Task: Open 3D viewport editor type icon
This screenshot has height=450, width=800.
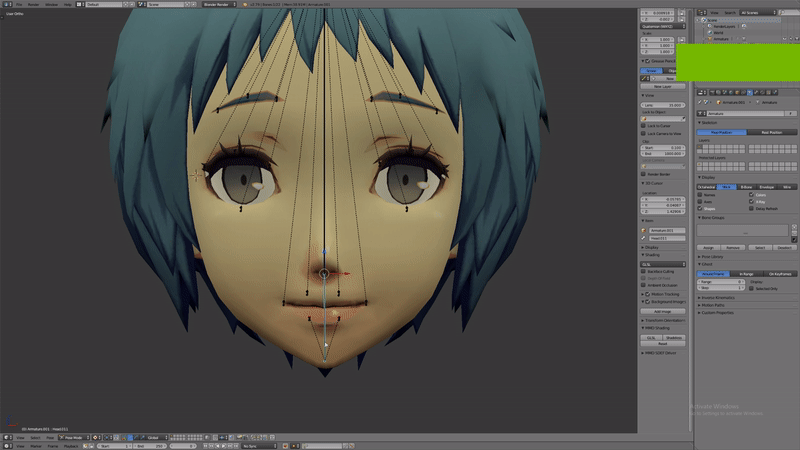Action: [8, 437]
